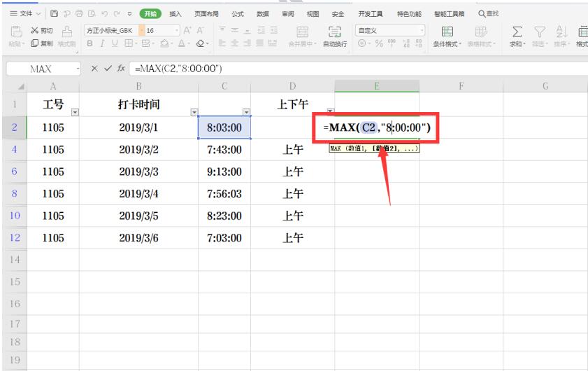Open the 智能工具箱 tab

click(x=450, y=14)
